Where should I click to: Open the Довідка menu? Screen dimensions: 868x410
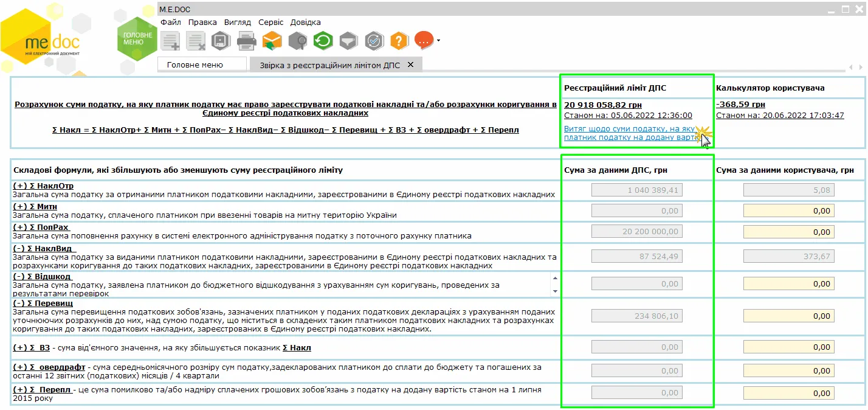click(x=305, y=22)
